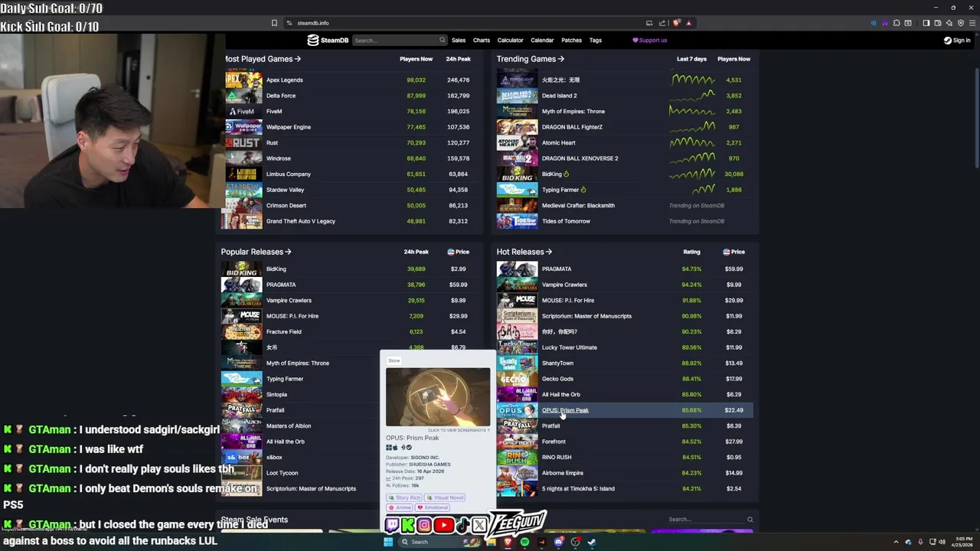
Task: Click the bookmark icon left of the URL
Action: 274,23
